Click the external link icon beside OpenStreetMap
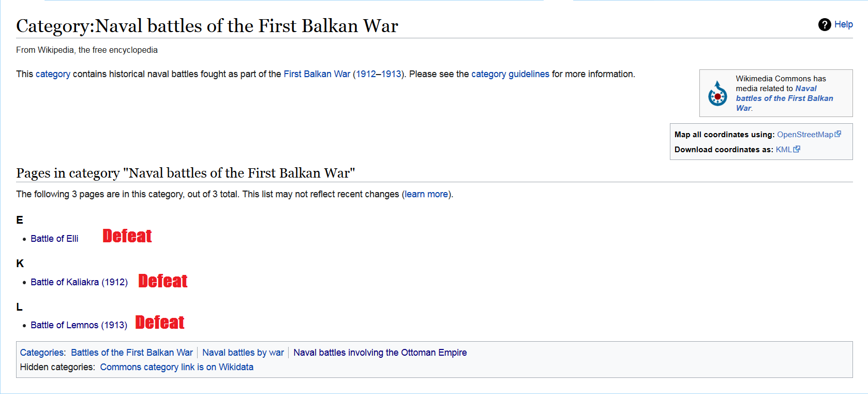The image size is (868, 394). (x=838, y=134)
